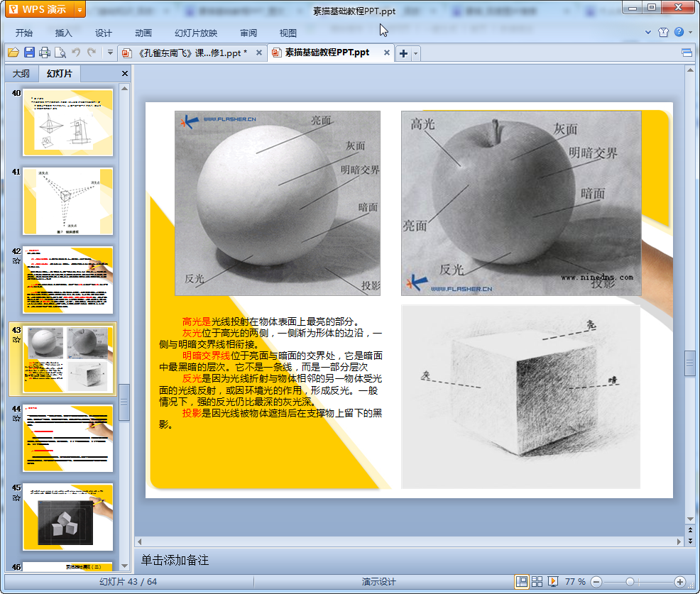Click the main editor vertical scrollbar handle
700x594 pixels.
coord(690,364)
